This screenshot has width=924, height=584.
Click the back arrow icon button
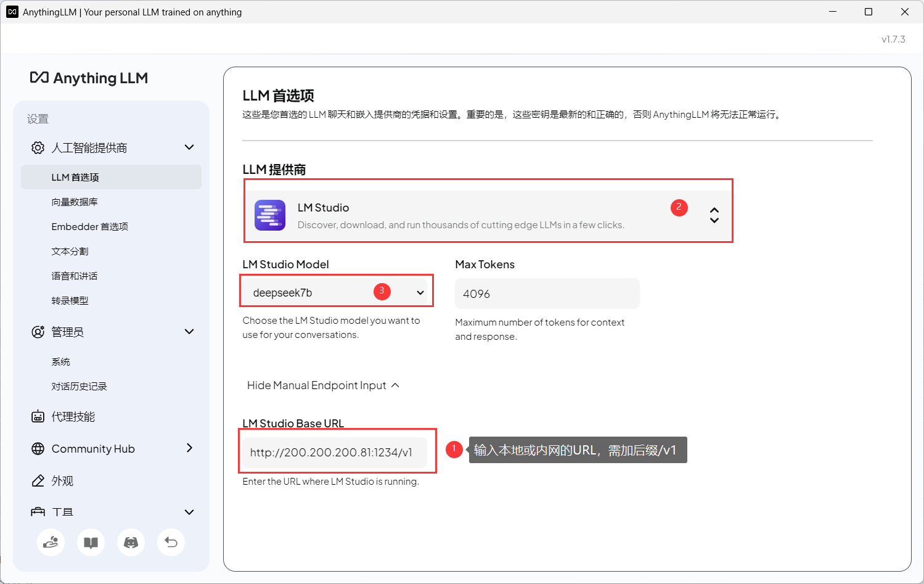[171, 542]
